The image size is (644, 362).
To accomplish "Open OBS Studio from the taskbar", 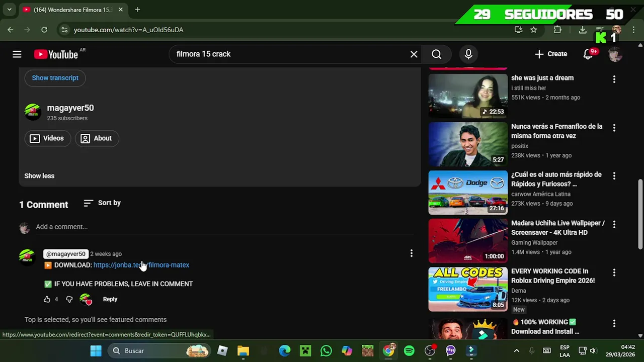I will 430,350.
